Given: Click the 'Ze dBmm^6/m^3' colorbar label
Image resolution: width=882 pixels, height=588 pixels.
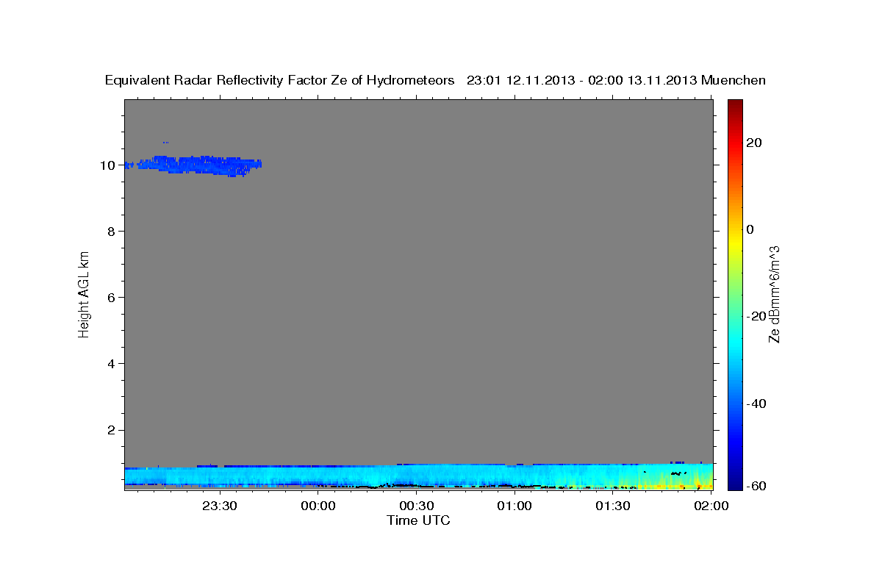Looking at the screenshot, I should (774, 294).
